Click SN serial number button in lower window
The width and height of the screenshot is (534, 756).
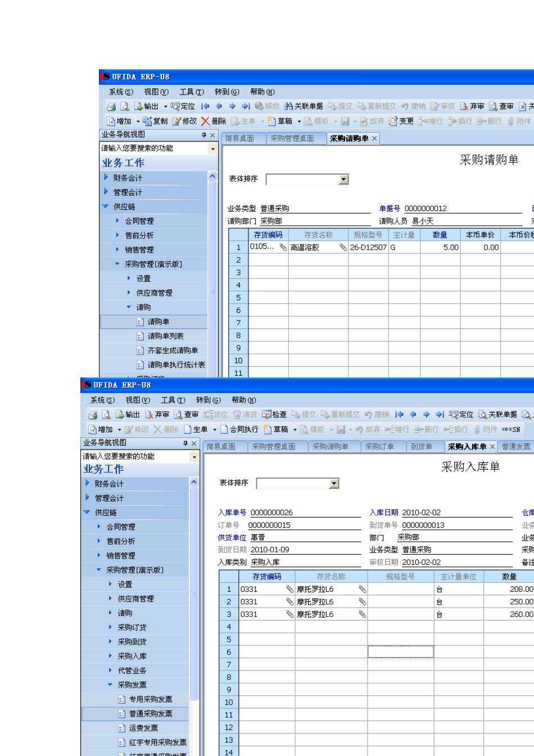click(x=511, y=430)
